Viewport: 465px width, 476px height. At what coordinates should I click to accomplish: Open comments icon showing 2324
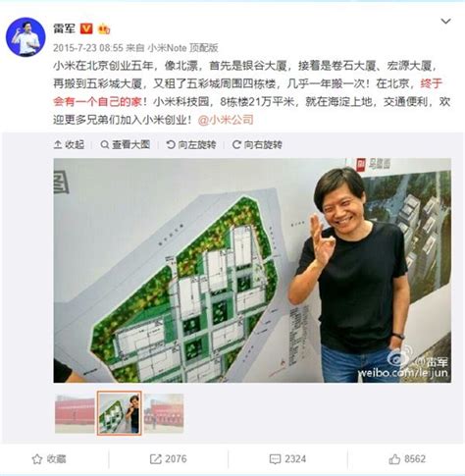[x=275, y=459]
